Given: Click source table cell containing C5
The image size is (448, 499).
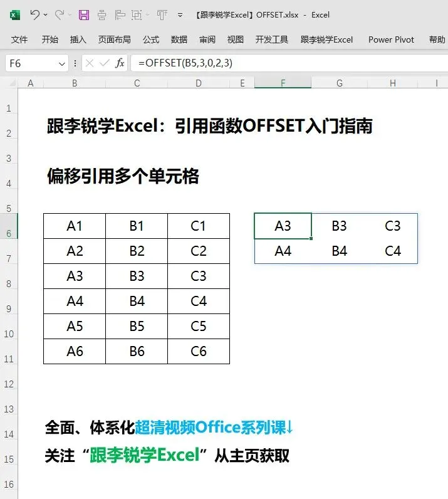Looking at the screenshot, I should tap(199, 326).
